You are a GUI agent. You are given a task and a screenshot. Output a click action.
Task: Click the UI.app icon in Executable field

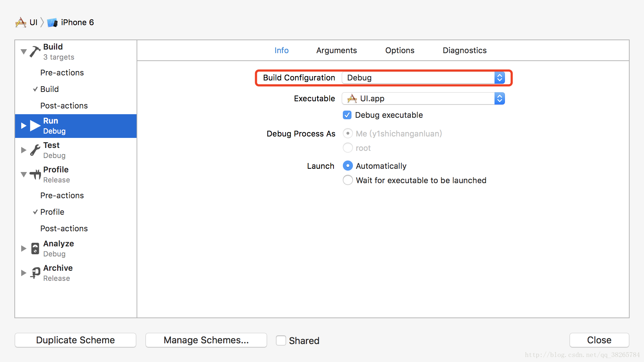352,98
